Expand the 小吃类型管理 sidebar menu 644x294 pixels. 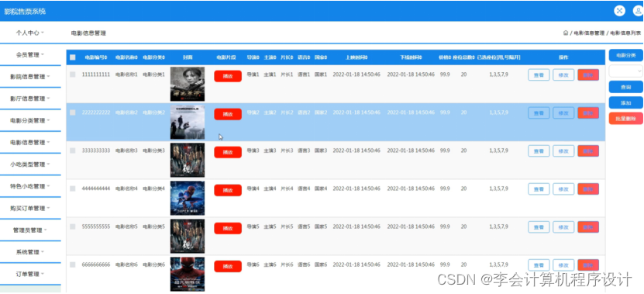(30, 164)
